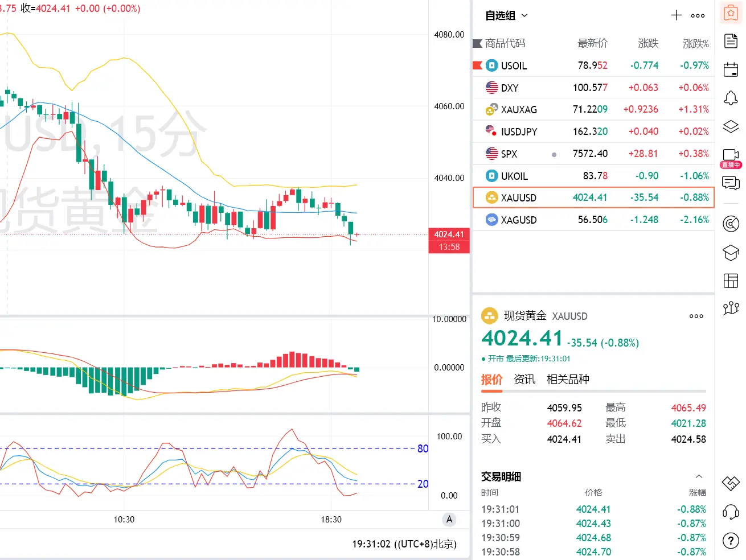Open watchlist more options ellipsis menu
This screenshot has height=560, width=746.
[698, 16]
